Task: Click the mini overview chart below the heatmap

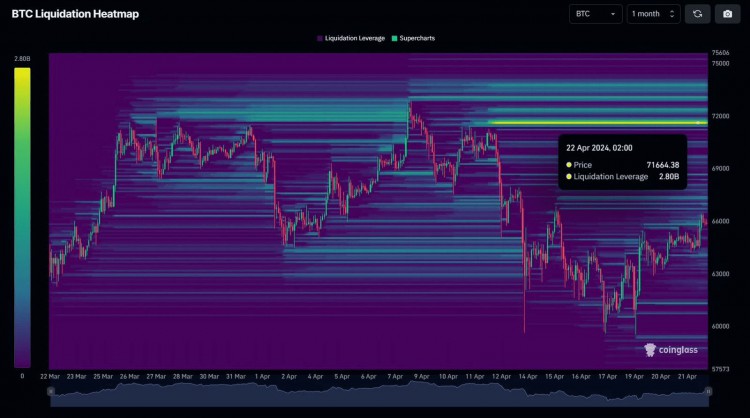Action: coord(379,395)
